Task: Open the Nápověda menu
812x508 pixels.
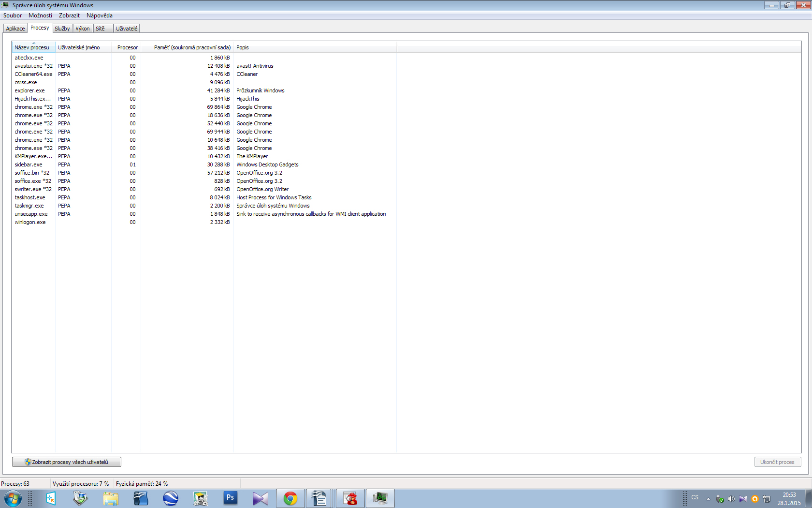Action: (100, 15)
